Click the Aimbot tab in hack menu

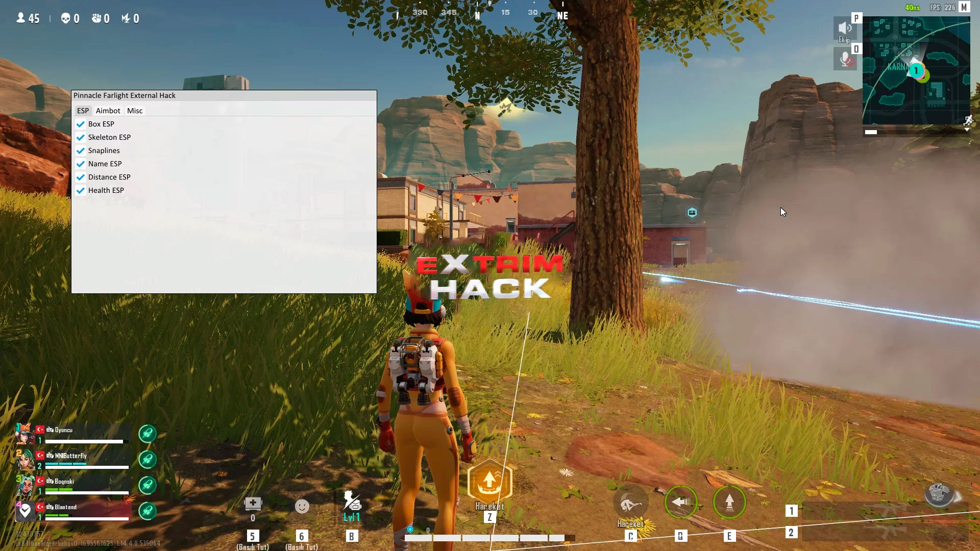pos(108,110)
